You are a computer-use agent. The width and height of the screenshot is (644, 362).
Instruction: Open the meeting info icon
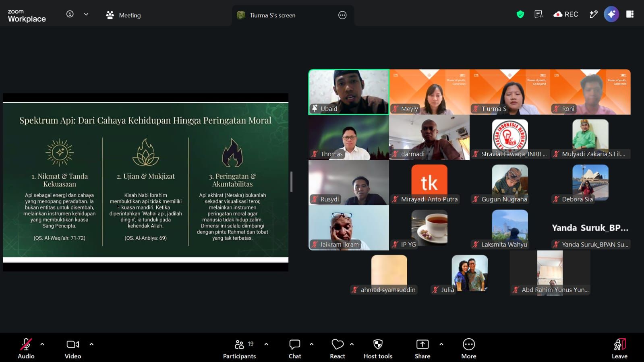point(70,14)
